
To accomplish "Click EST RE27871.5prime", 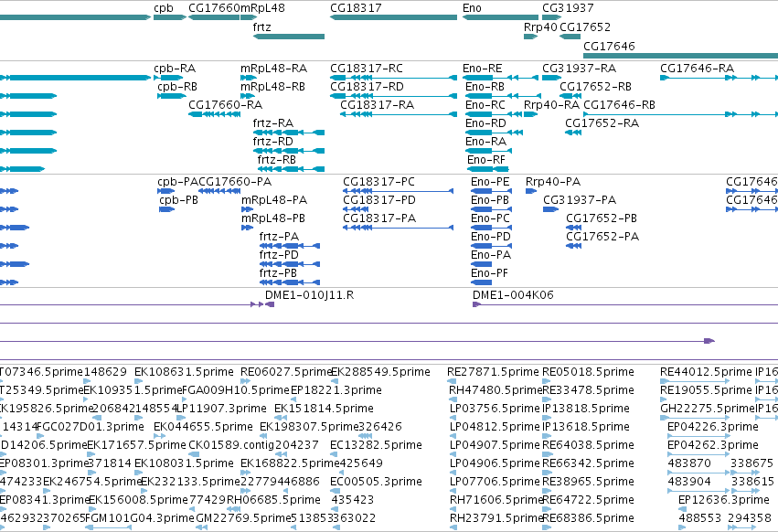I will click(493, 372).
